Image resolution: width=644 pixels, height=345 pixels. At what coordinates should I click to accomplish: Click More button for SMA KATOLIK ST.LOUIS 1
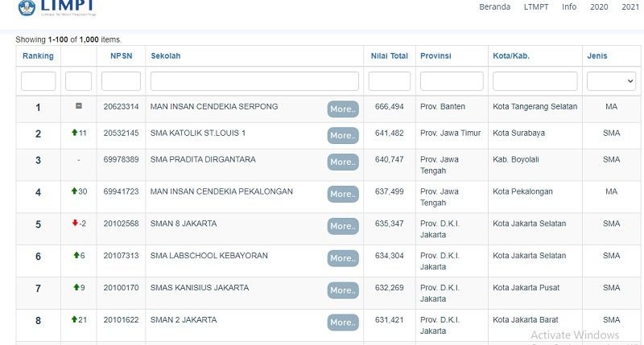click(x=343, y=135)
